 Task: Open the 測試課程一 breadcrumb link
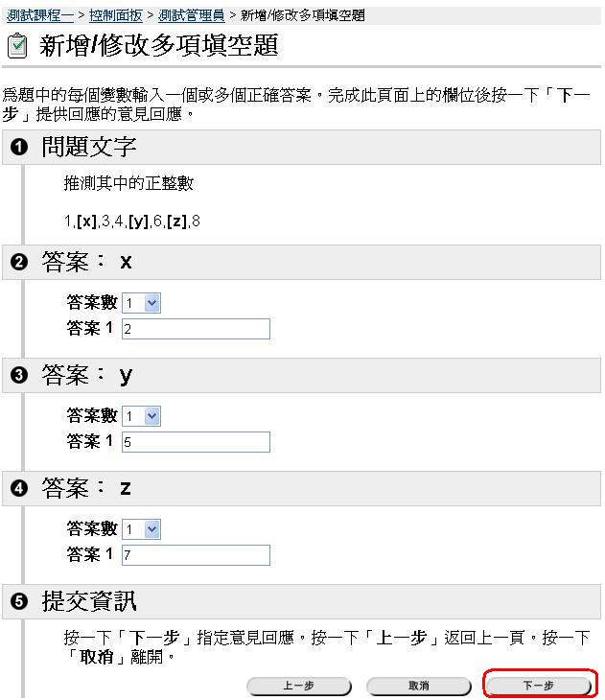(x=40, y=15)
